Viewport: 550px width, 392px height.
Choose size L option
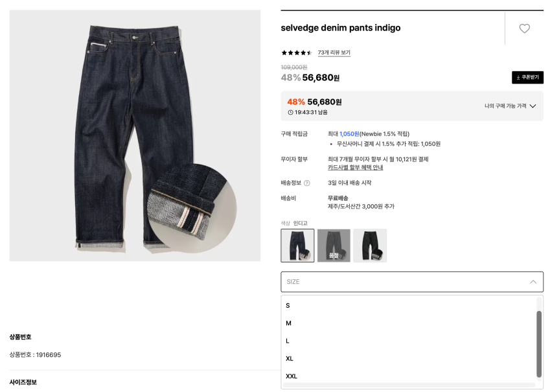(409, 341)
